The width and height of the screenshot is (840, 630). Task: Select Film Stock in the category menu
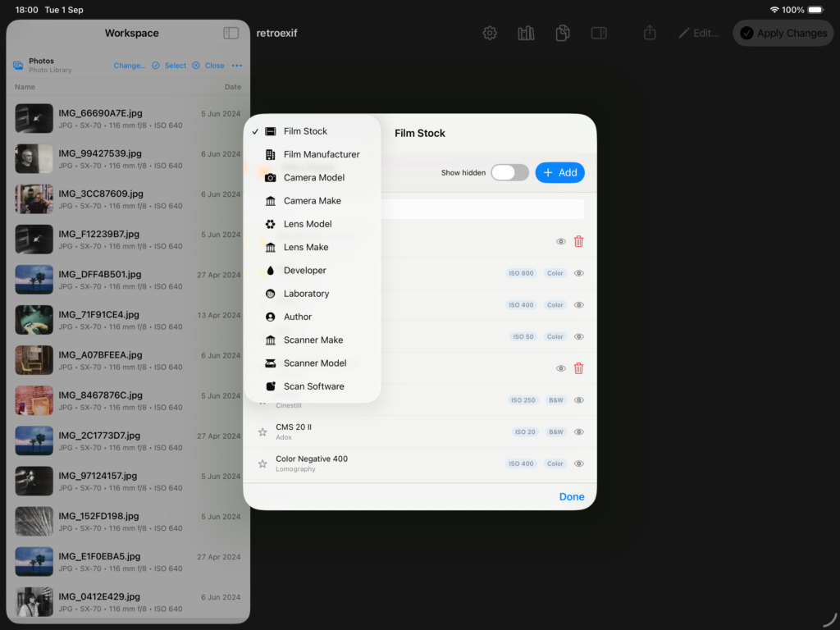(x=313, y=131)
